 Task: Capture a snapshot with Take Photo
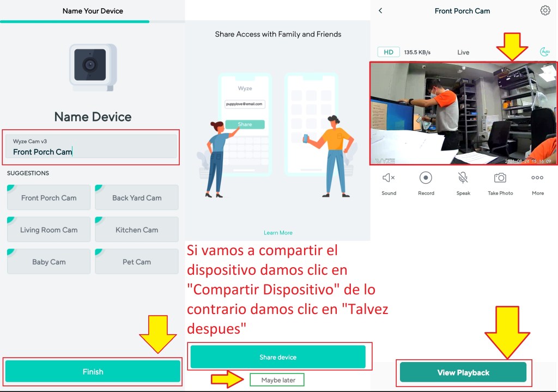(x=500, y=178)
